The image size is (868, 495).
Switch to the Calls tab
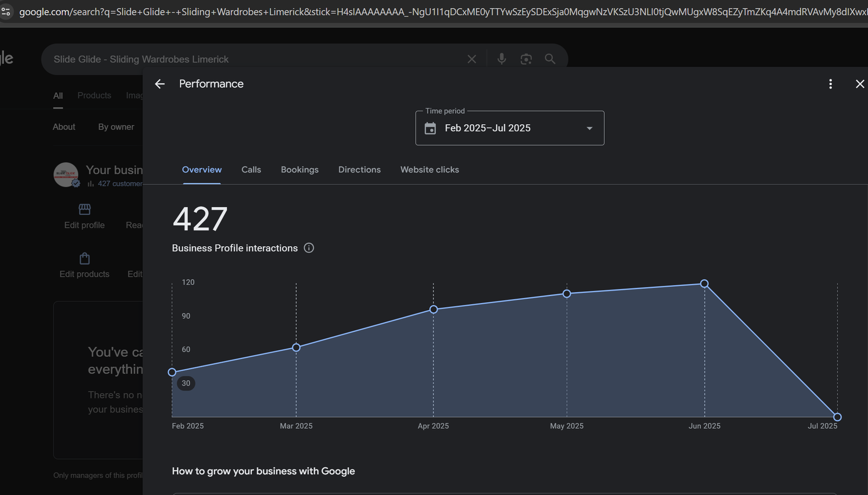click(251, 170)
